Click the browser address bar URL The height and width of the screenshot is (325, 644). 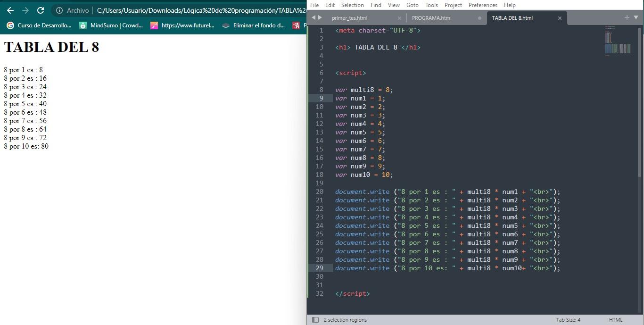[x=202, y=10]
